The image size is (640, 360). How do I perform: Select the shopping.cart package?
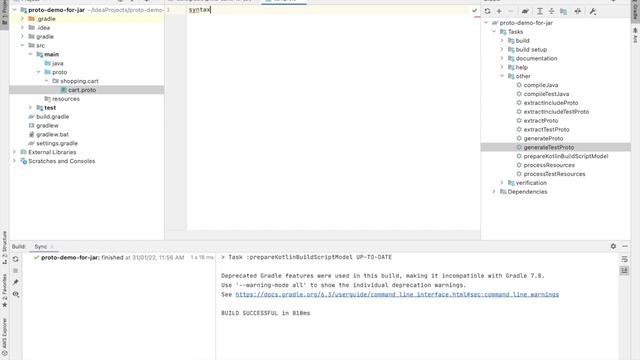point(79,81)
